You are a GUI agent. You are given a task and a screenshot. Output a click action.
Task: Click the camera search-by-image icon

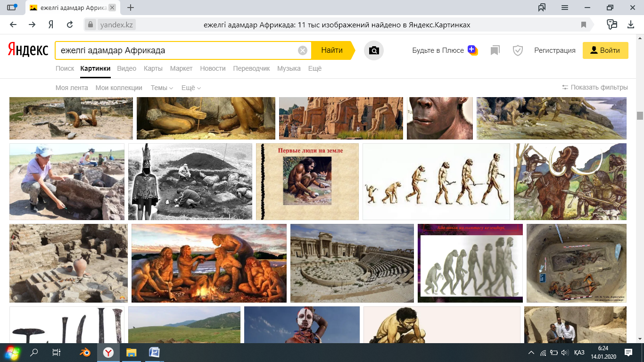(374, 50)
